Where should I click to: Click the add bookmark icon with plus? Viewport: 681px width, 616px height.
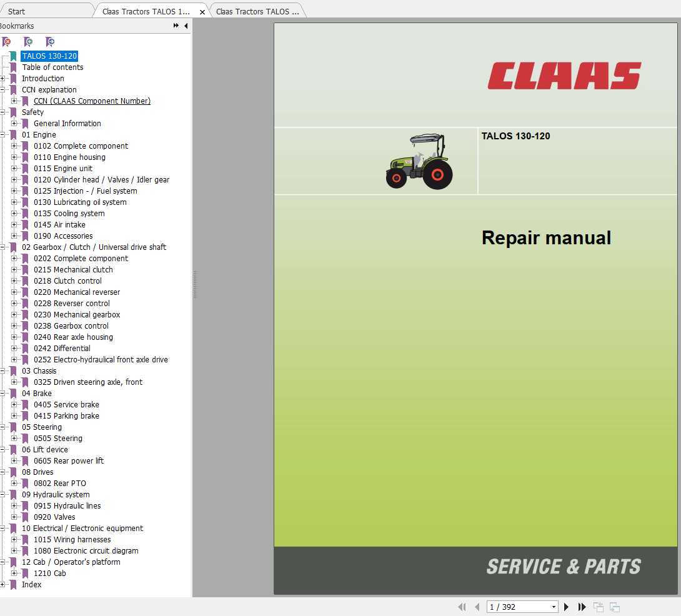coord(28,42)
